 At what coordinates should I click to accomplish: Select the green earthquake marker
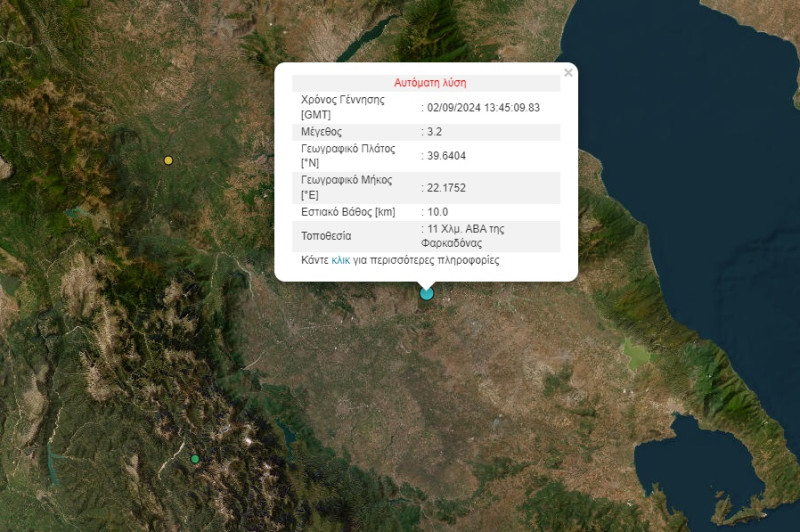pyautogui.click(x=195, y=459)
